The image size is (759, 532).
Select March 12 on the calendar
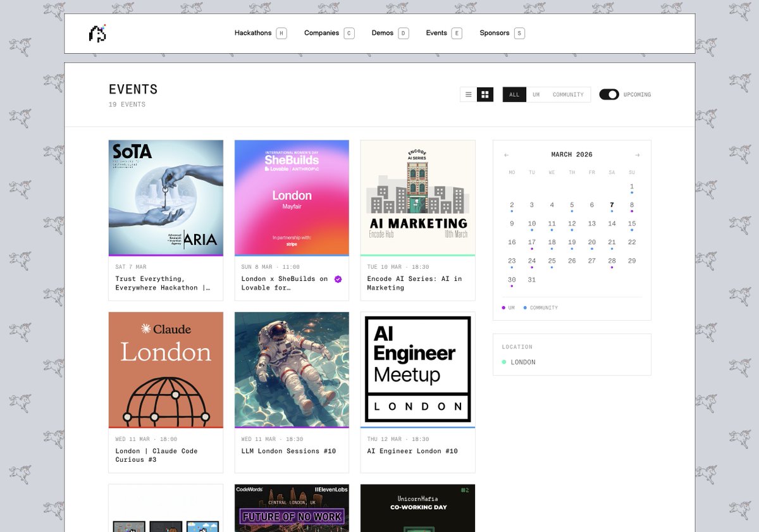[572, 224]
